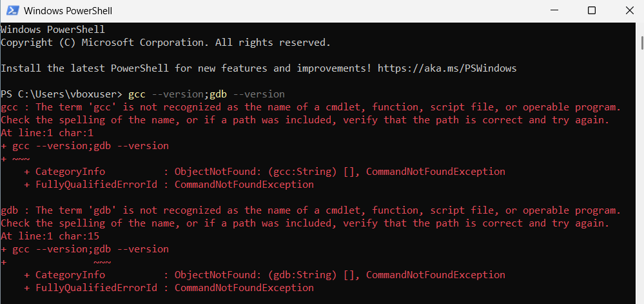Click the "At line:1 char:1" error location
This screenshot has width=644, height=304.
pyautogui.click(x=47, y=133)
